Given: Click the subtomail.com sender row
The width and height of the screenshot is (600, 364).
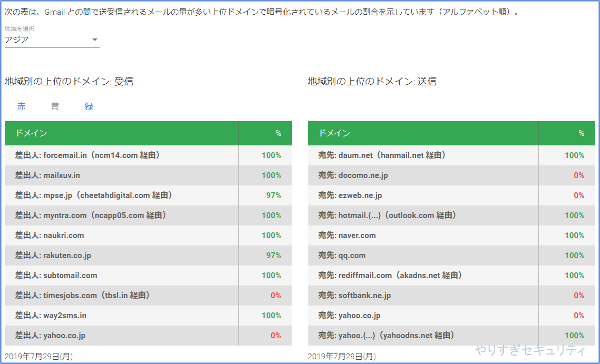Looking at the screenshot, I should 148,276.
